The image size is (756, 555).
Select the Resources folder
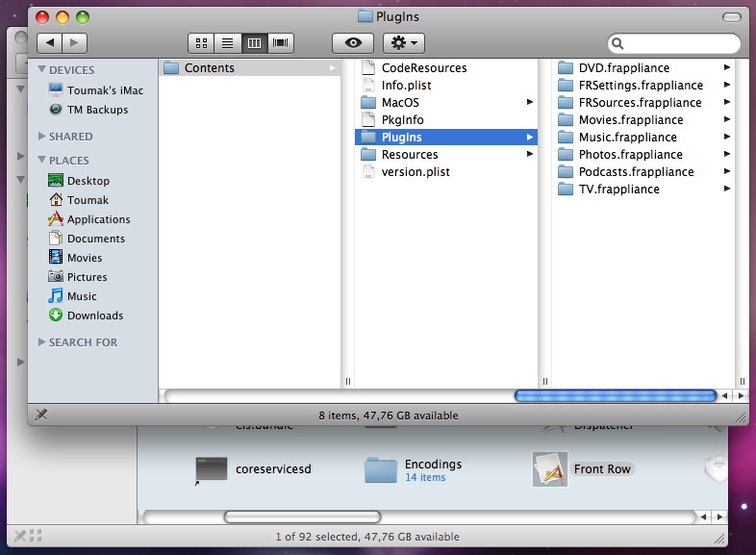pyautogui.click(x=446, y=155)
